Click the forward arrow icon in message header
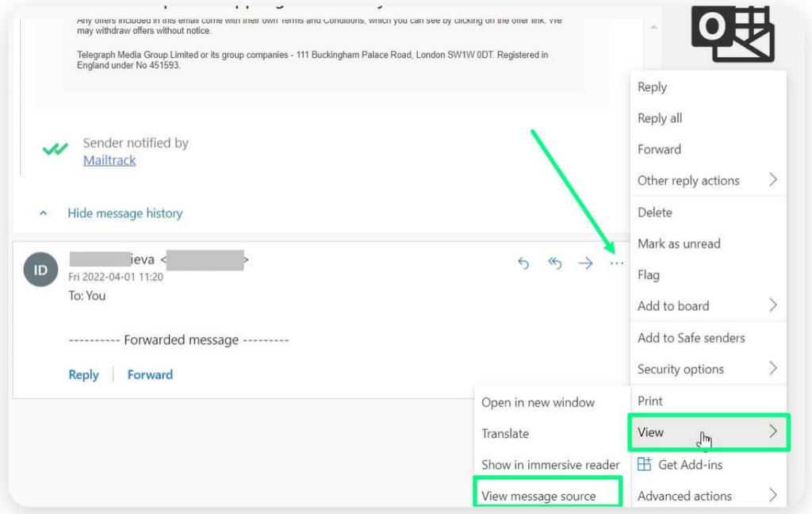The width and height of the screenshot is (812, 514). [585, 263]
